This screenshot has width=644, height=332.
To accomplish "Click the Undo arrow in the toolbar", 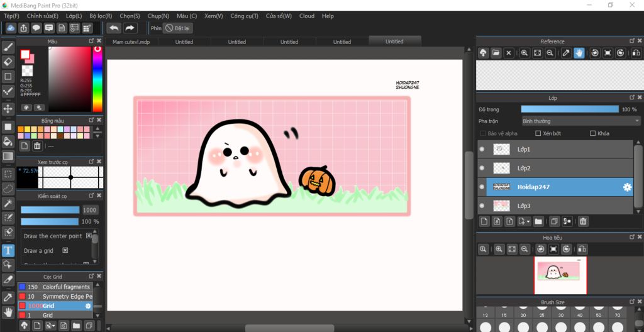I will click(114, 28).
